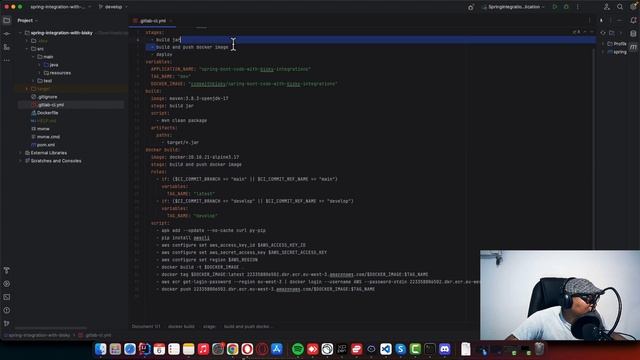
Task: Open the develop branch dropdown
Action: pyautogui.click(x=113, y=7)
